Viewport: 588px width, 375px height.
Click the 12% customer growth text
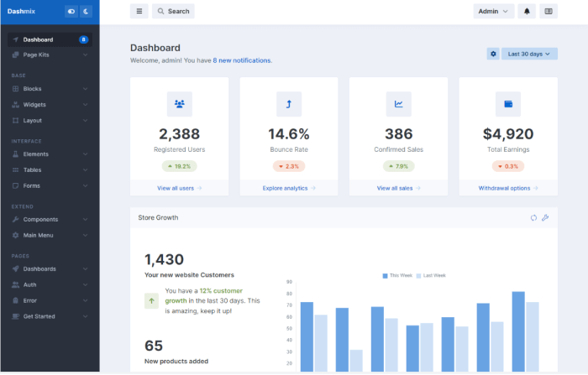[x=203, y=295]
